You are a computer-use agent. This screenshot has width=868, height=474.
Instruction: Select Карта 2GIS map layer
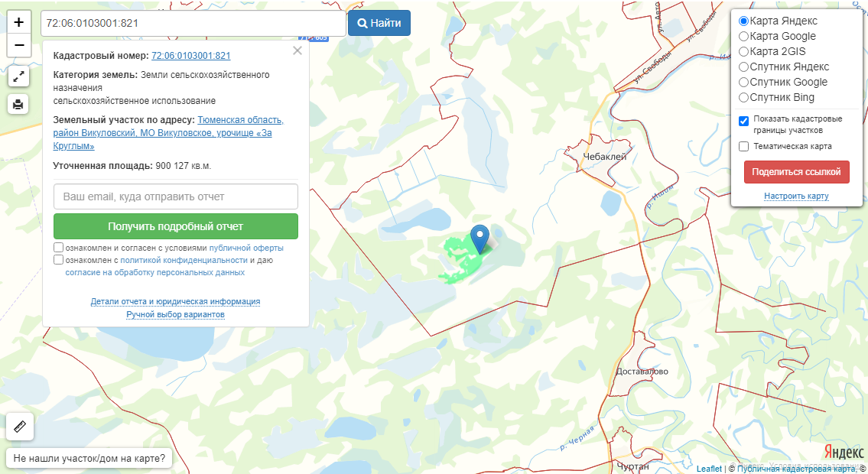[x=744, y=51]
